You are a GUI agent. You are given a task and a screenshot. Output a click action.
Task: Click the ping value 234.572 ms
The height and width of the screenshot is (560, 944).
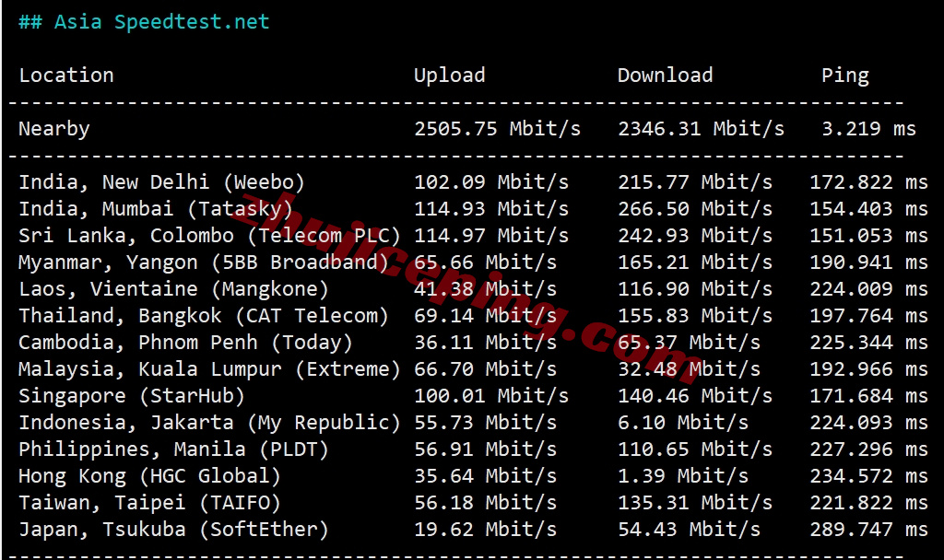tap(868, 476)
